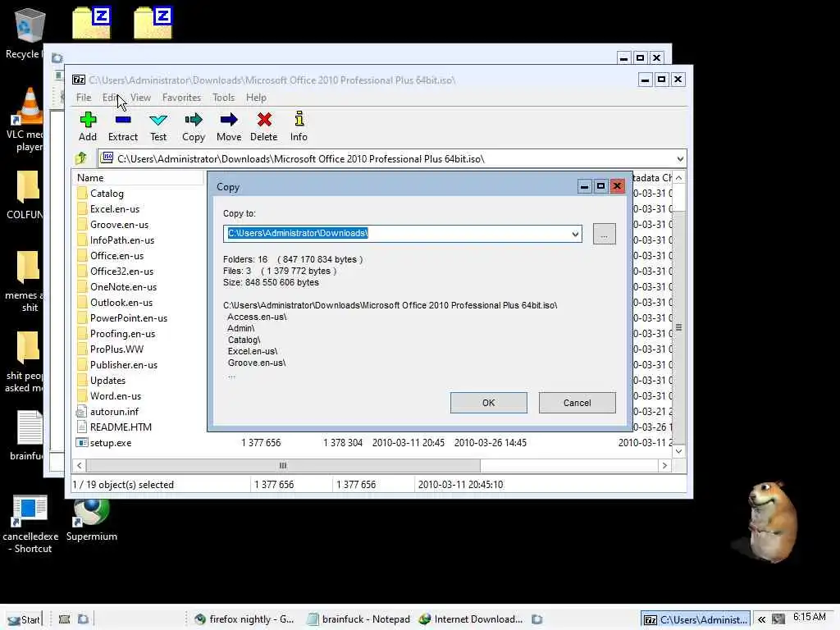The height and width of the screenshot is (630, 840).
Task: Open the cancelledexe Shortcut icon
Action: coord(29,510)
